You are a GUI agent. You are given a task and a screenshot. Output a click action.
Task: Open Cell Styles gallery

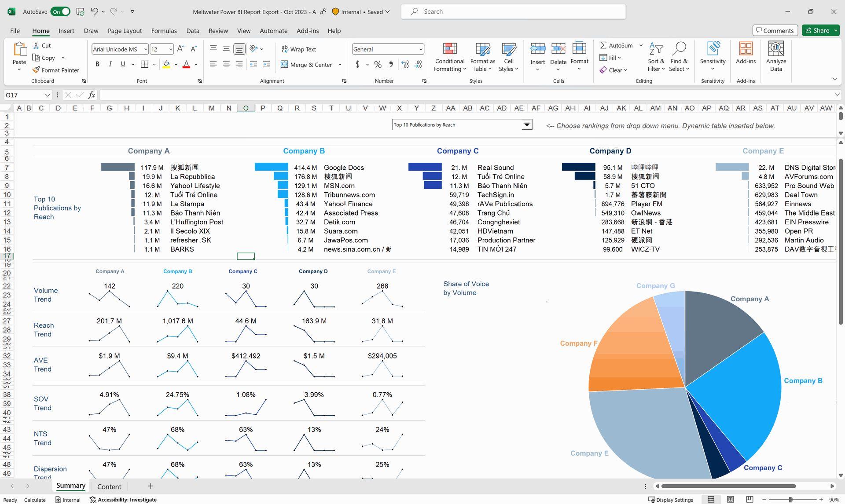(x=508, y=57)
